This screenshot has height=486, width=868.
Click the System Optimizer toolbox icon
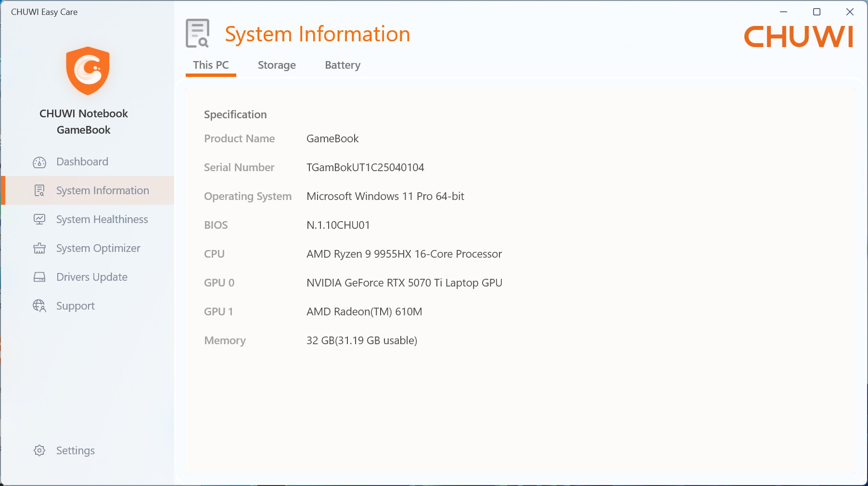pyautogui.click(x=39, y=249)
